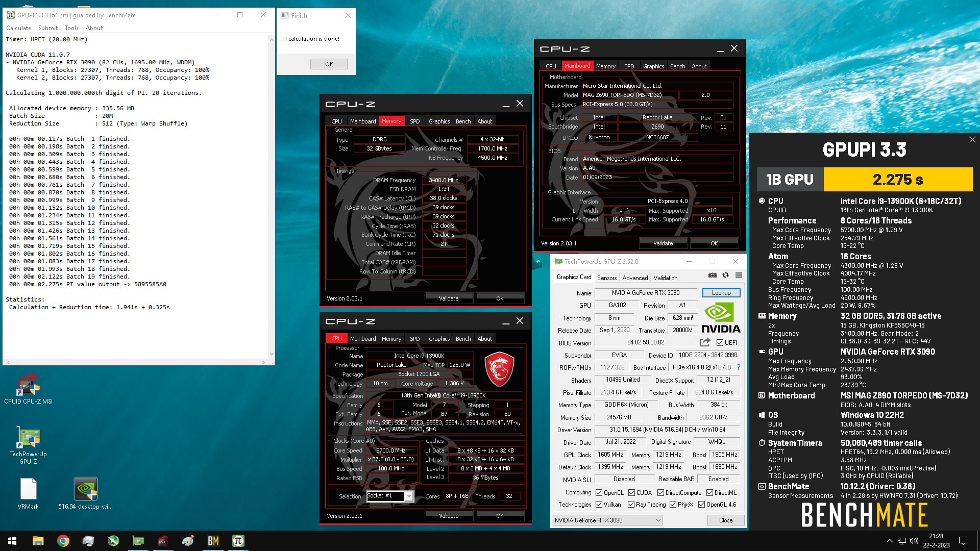Open the About menu in GPUPI
Screen dimensions: 980x551
pyautogui.click(x=94, y=28)
